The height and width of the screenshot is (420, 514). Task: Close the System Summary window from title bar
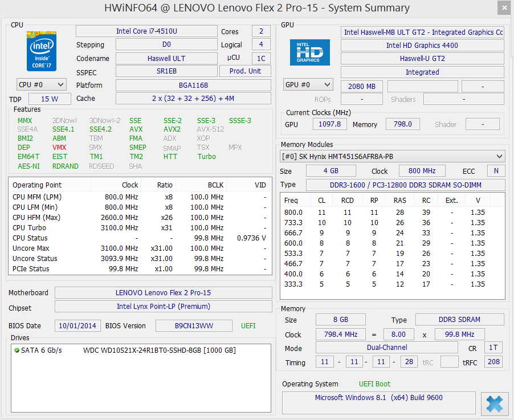tap(504, 8)
